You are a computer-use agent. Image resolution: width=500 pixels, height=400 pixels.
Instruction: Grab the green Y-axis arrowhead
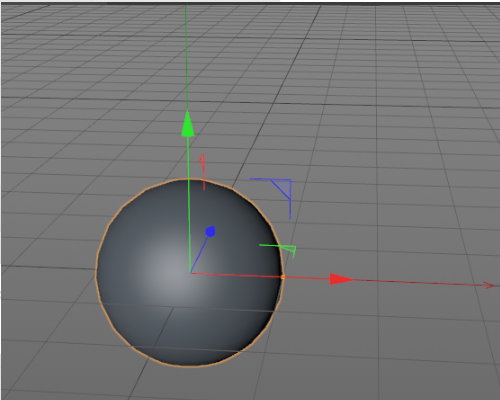pos(188,124)
